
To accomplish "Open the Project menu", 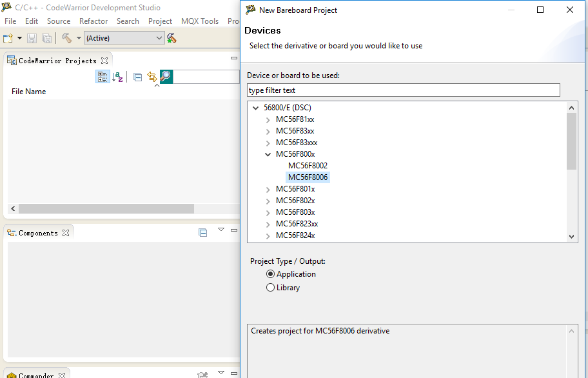I will [x=160, y=21].
